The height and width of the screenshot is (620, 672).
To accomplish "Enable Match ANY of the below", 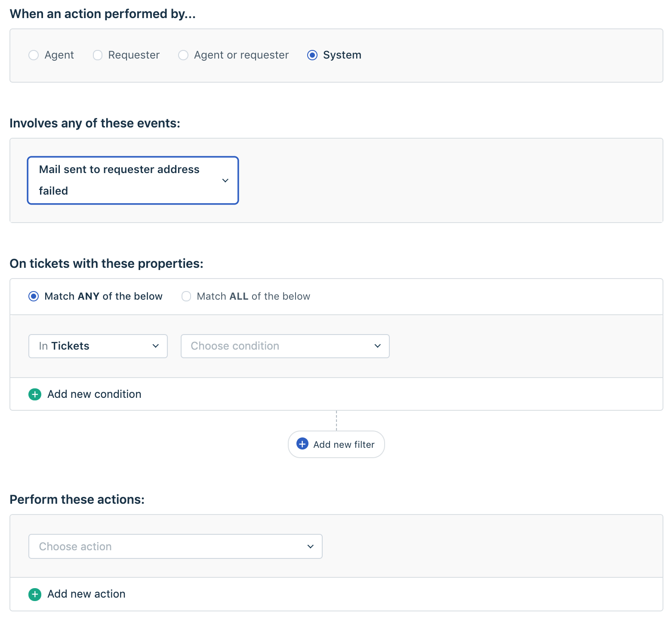I will (34, 296).
